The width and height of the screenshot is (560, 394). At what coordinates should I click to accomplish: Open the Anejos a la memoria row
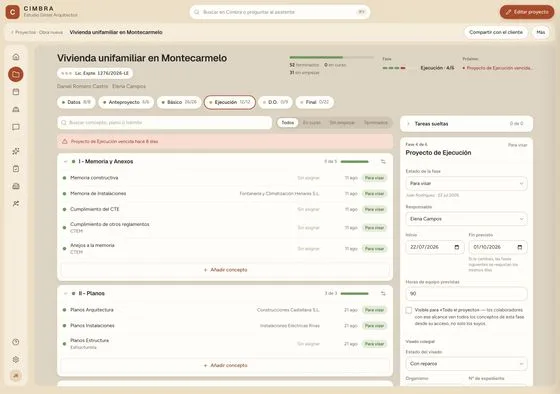tap(225, 249)
